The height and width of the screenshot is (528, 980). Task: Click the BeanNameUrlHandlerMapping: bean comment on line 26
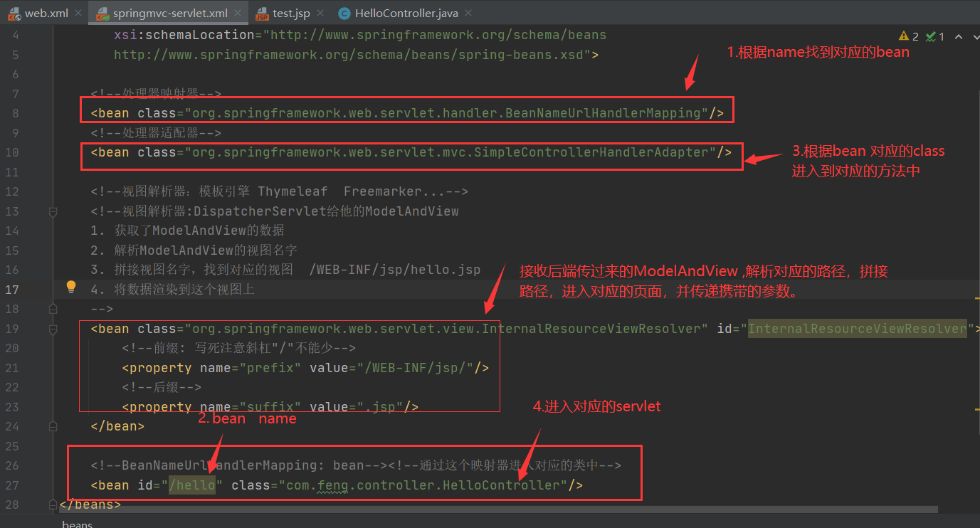[x=239, y=465]
